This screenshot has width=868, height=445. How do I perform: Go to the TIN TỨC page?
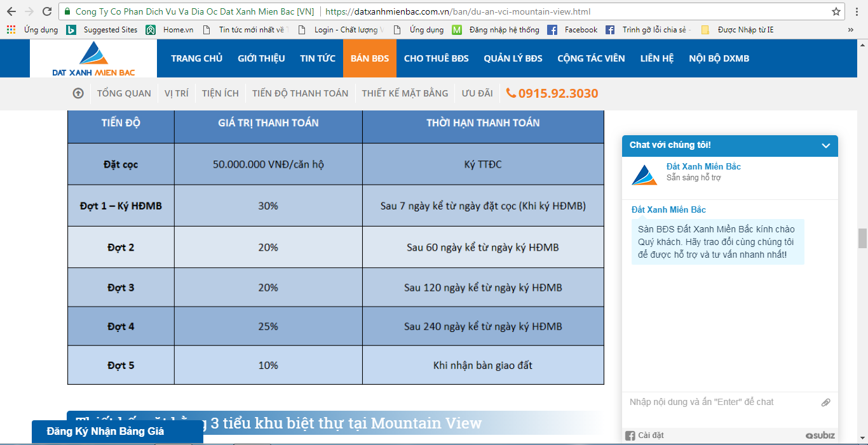point(318,58)
